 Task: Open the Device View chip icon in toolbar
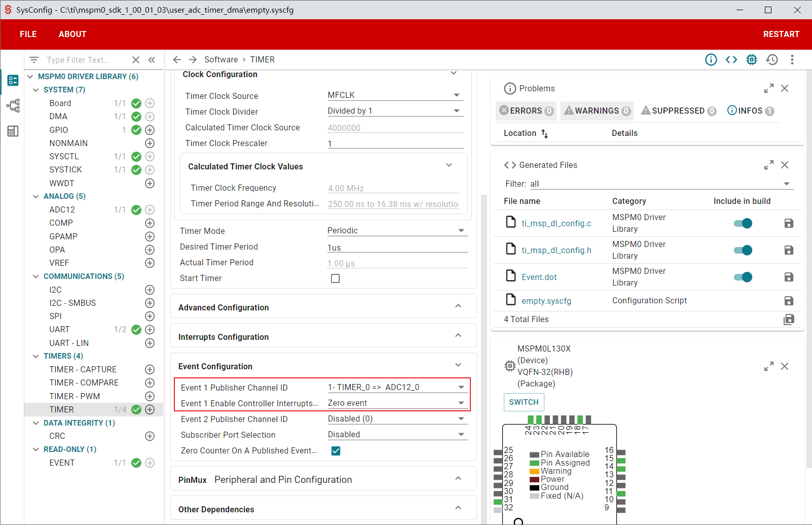pyautogui.click(x=752, y=60)
